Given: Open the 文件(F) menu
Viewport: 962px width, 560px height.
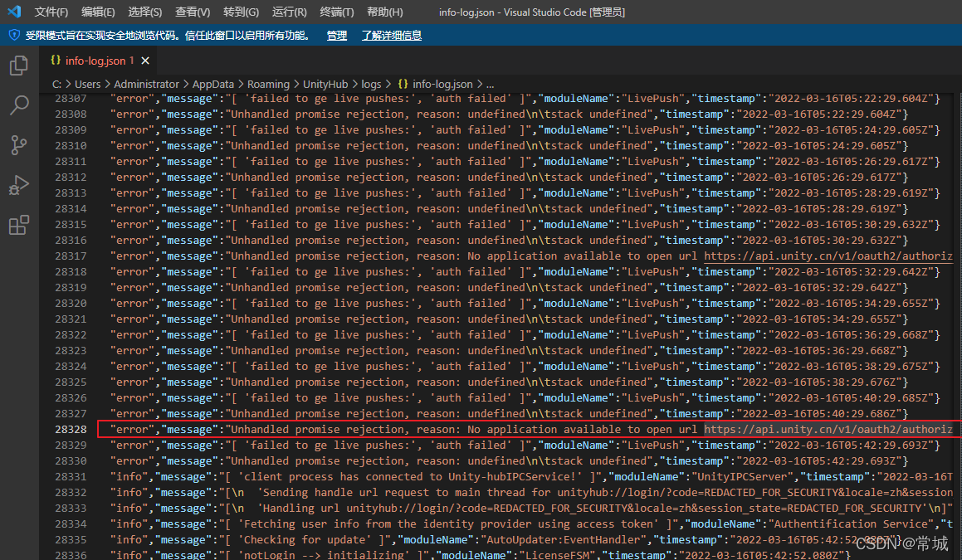Looking at the screenshot, I should pos(51,12).
